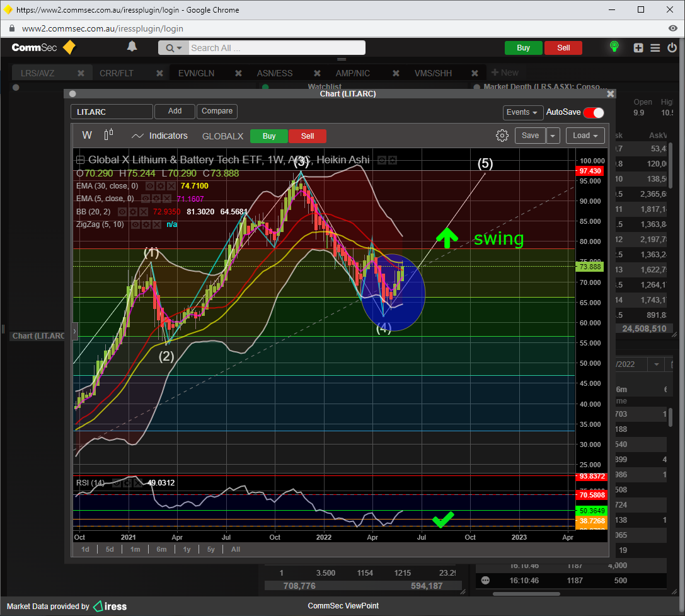
Task: Open the hamburger menu in CommSec header
Action: [655, 48]
